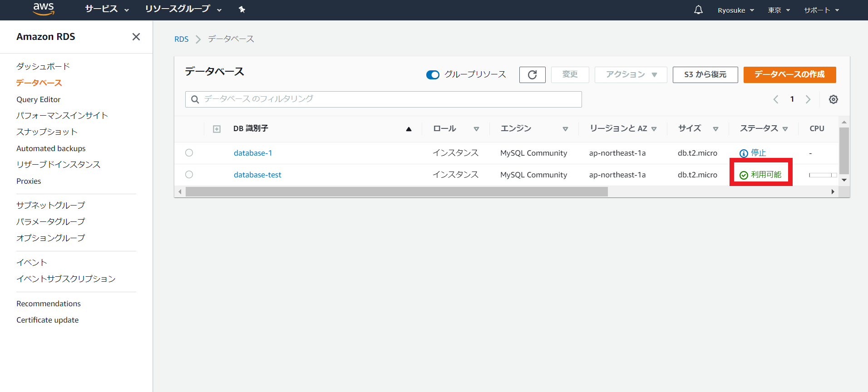Image resolution: width=868 pixels, height=392 pixels.
Task: Open ダッシュボード in sidebar
Action: 43,66
